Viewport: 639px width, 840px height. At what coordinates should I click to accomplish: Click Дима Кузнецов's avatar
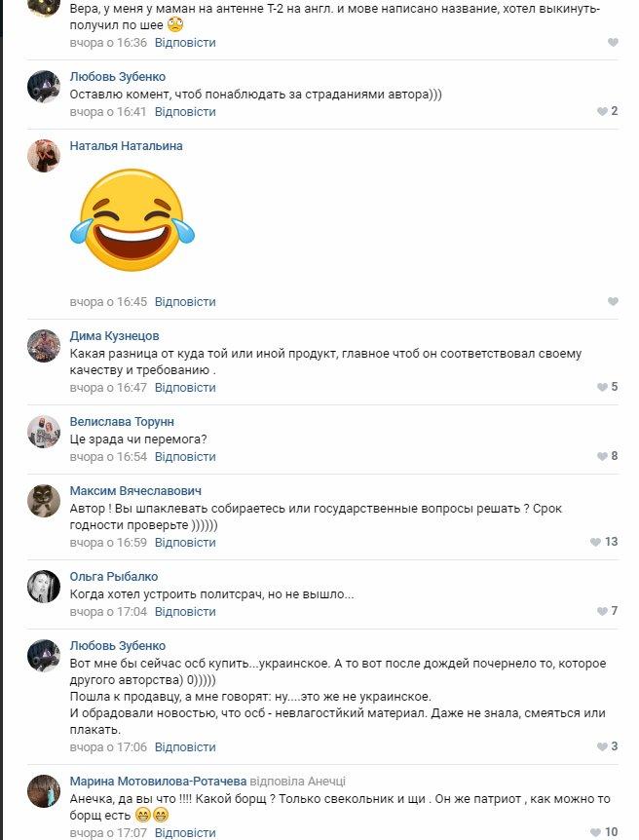[x=44, y=346]
